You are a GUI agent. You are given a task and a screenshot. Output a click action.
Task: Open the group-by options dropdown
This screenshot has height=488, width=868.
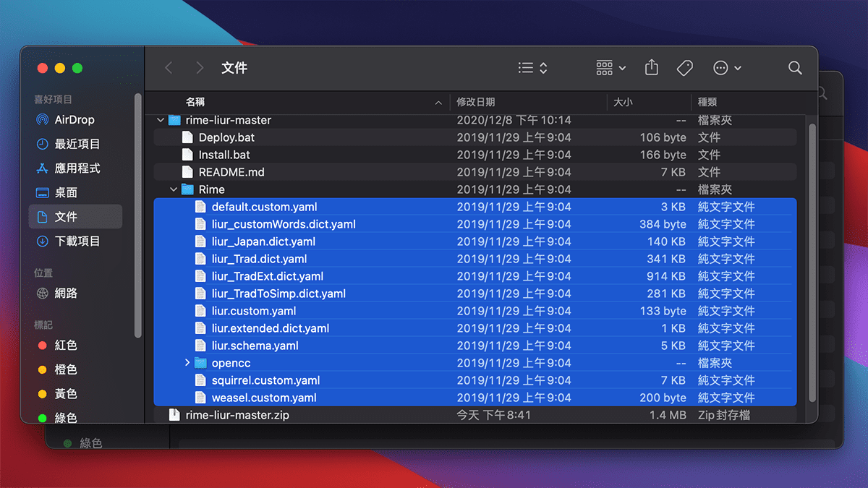611,68
